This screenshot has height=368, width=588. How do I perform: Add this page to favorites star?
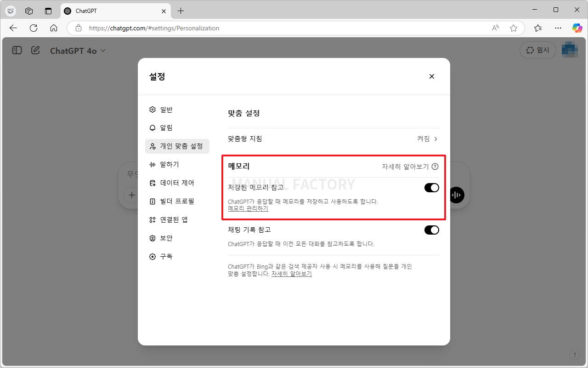pos(514,28)
